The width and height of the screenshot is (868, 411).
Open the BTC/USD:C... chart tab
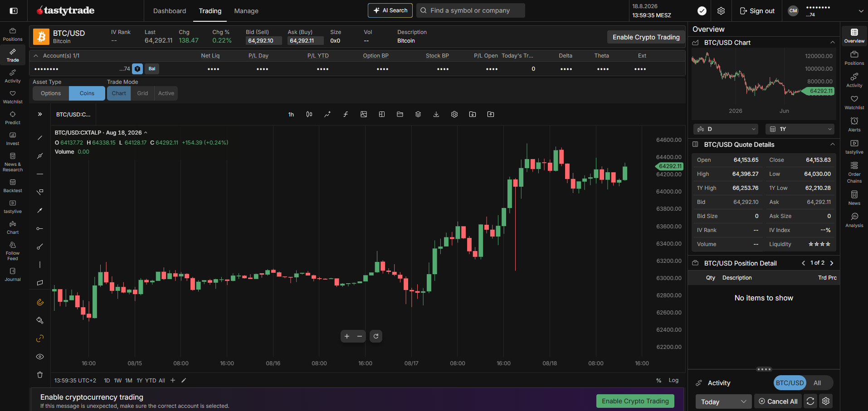(73, 115)
